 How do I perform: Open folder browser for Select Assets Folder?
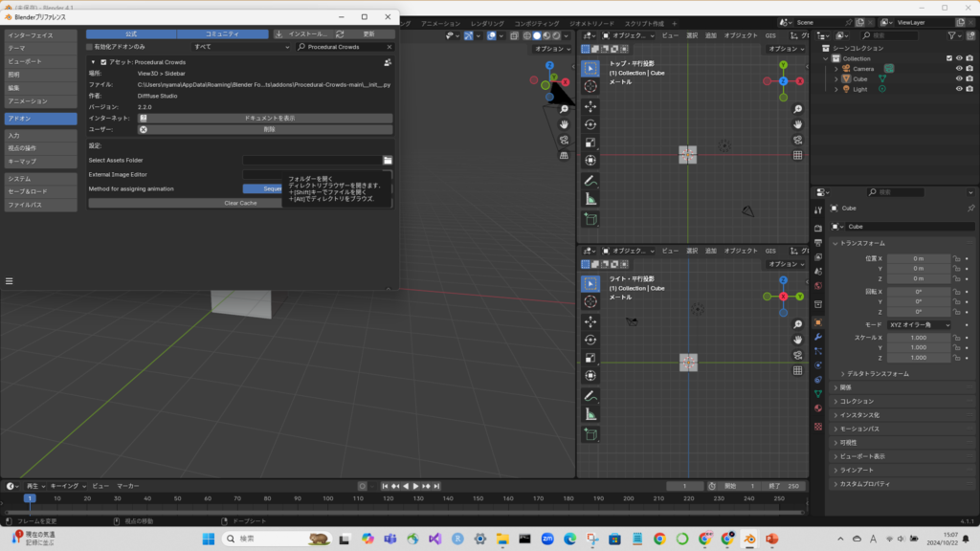[388, 161]
